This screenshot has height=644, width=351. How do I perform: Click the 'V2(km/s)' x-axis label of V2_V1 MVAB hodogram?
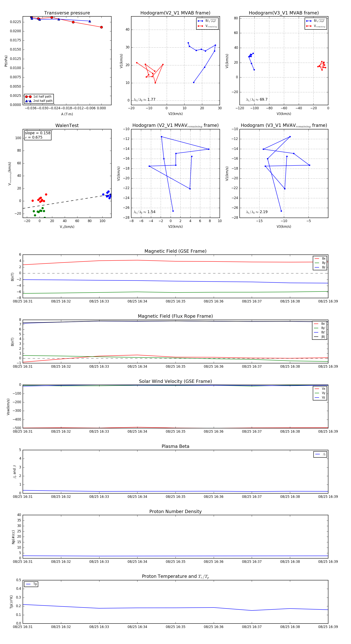click(175, 114)
